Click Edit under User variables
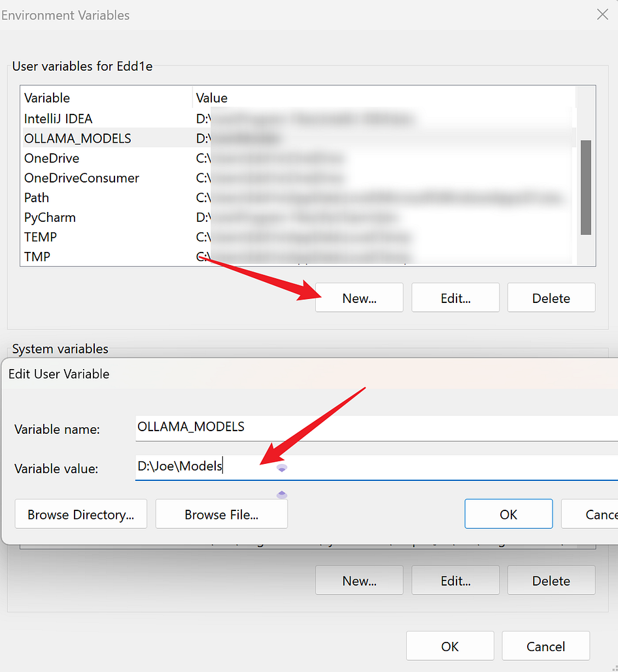618x672 pixels. coord(455,298)
